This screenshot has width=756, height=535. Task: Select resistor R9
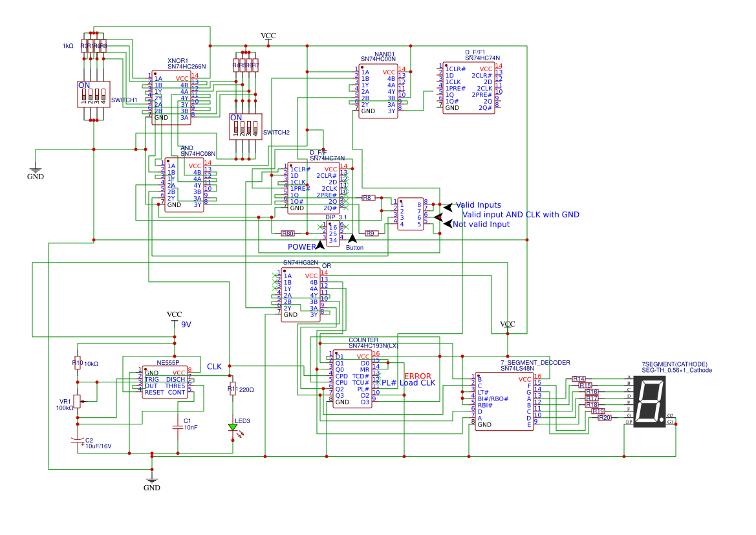(371, 234)
